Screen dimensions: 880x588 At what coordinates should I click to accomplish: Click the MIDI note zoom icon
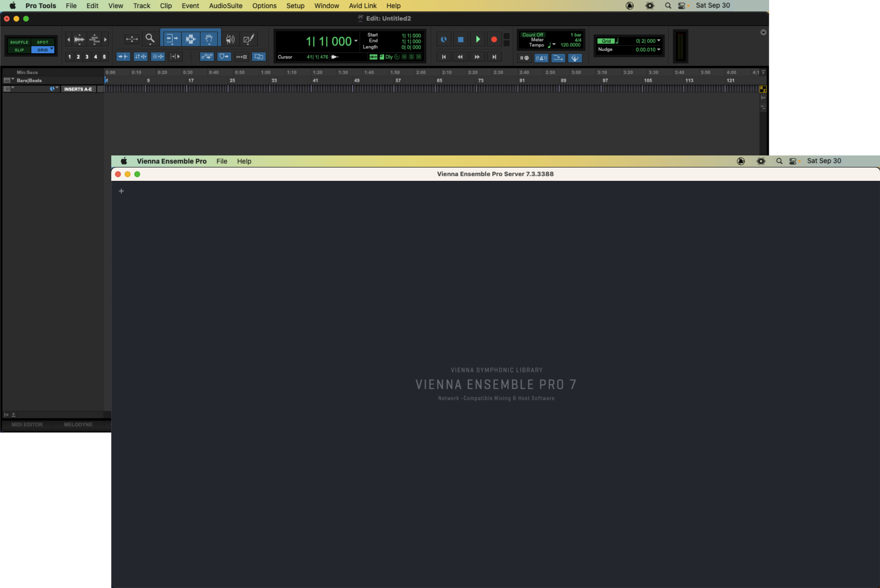coord(94,39)
